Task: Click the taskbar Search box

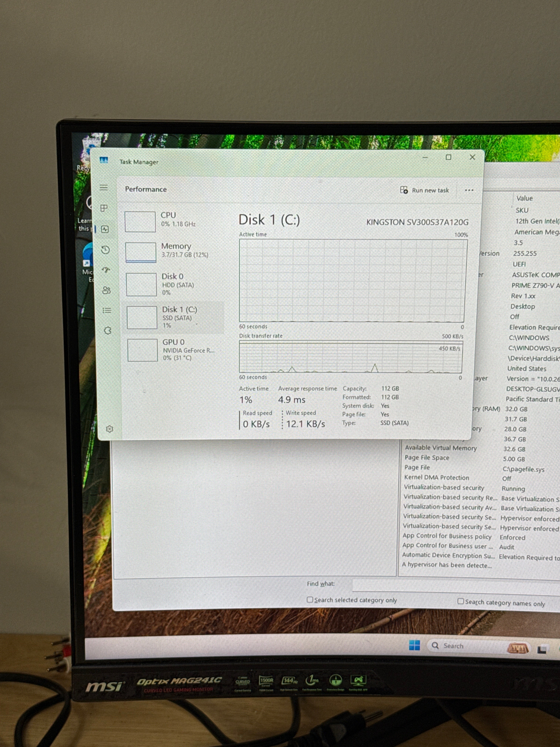Action: (x=478, y=646)
